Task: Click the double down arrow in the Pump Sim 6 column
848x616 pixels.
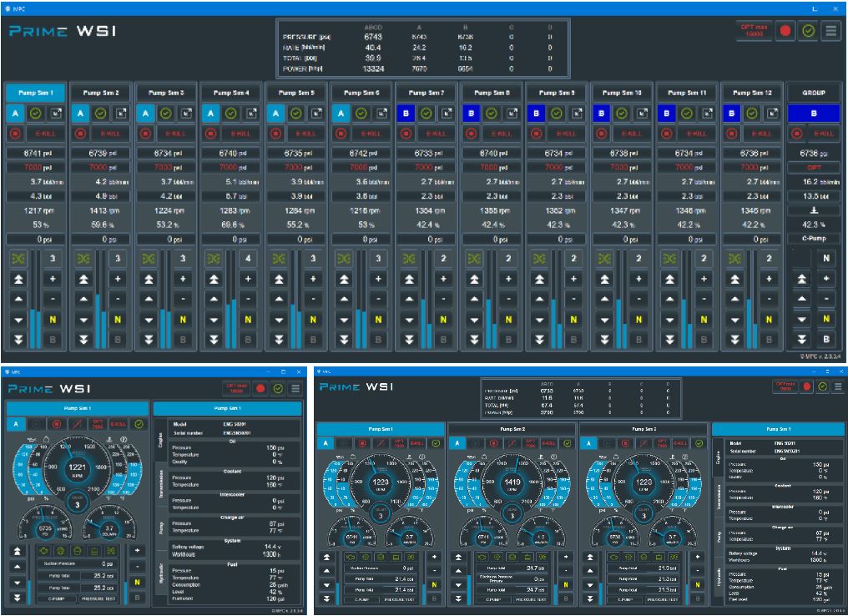Action: [344, 340]
